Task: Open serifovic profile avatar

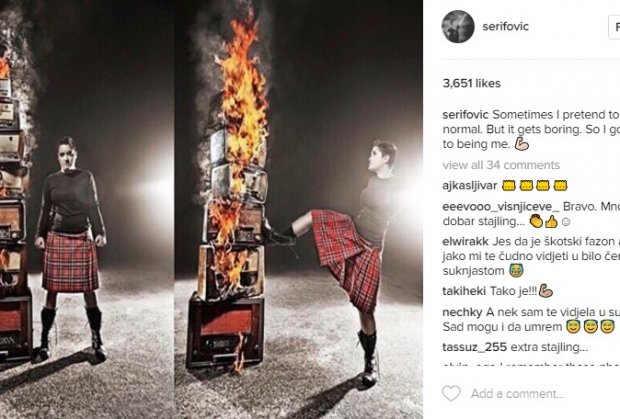Action: pyautogui.click(x=458, y=26)
